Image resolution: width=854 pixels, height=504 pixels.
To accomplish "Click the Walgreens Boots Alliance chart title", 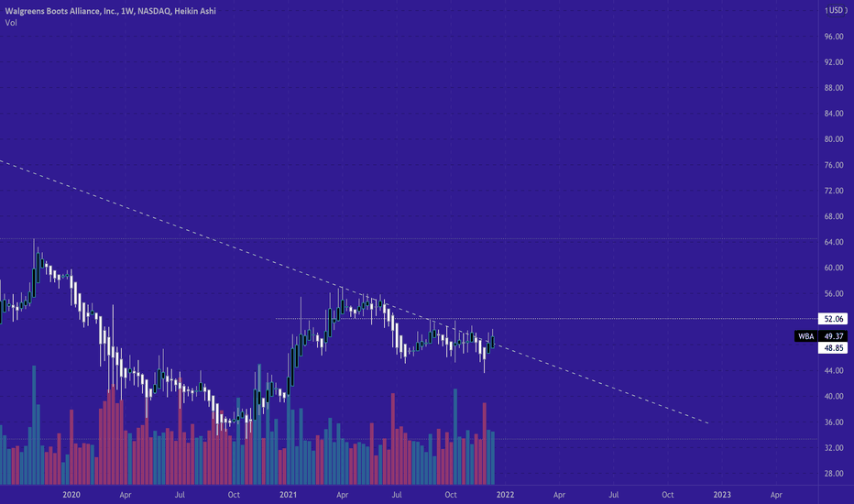I will point(111,11).
